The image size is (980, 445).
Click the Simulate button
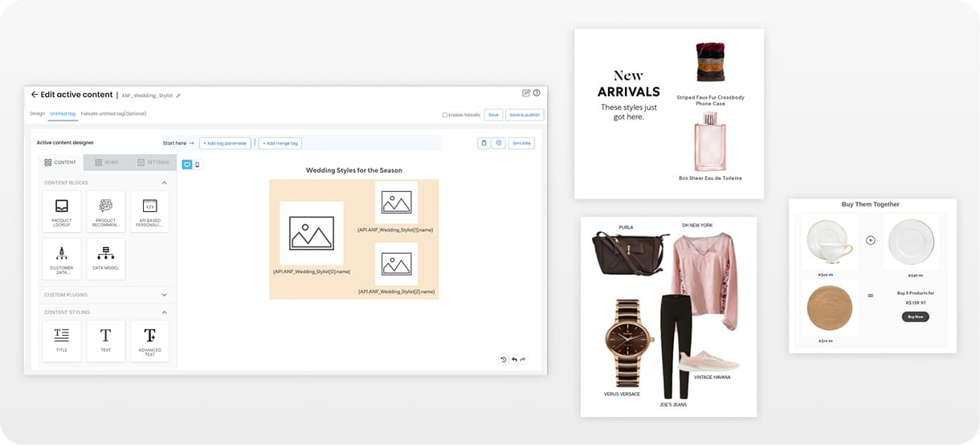tap(521, 143)
